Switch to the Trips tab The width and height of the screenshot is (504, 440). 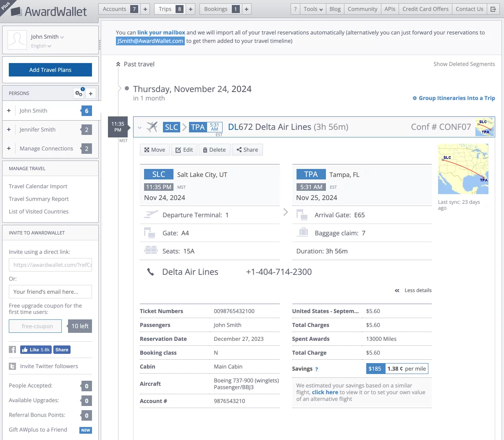click(170, 9)
